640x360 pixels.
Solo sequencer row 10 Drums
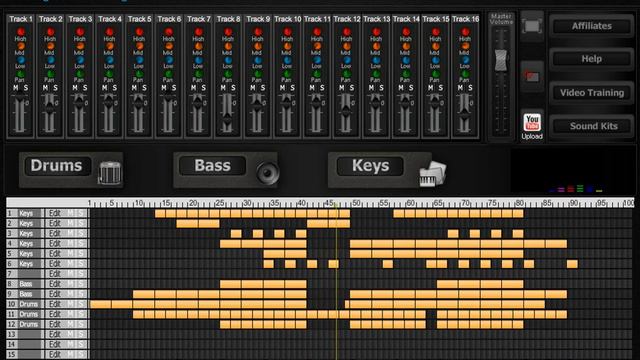[x=81, y=304]
